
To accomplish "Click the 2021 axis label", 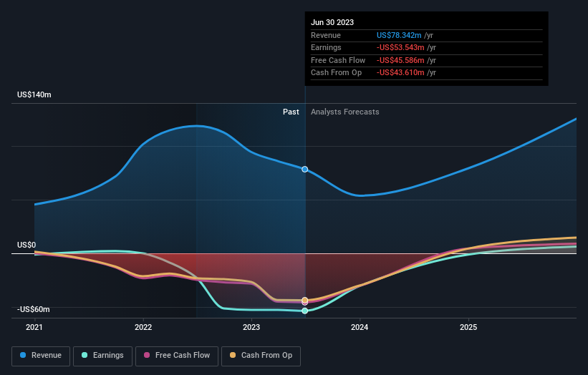I will pyautogui.click(x=34, y=328).
